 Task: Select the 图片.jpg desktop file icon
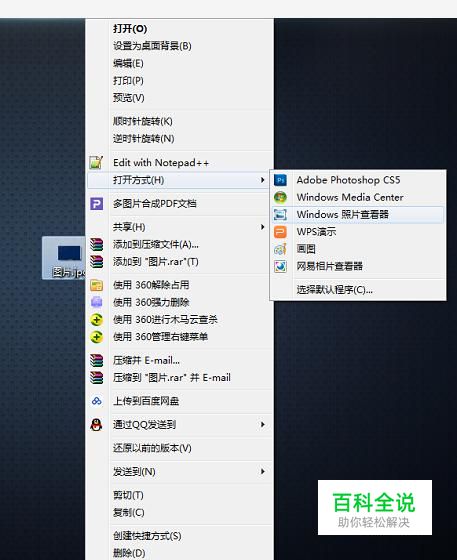tap(64, 258)
